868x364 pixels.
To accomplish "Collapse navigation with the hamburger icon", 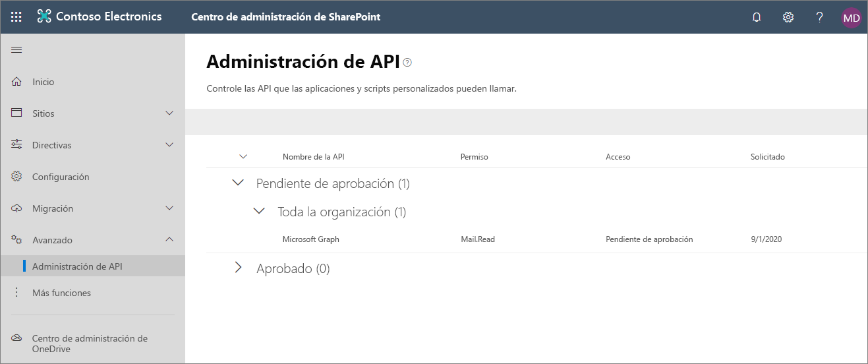I will [17, 49].
